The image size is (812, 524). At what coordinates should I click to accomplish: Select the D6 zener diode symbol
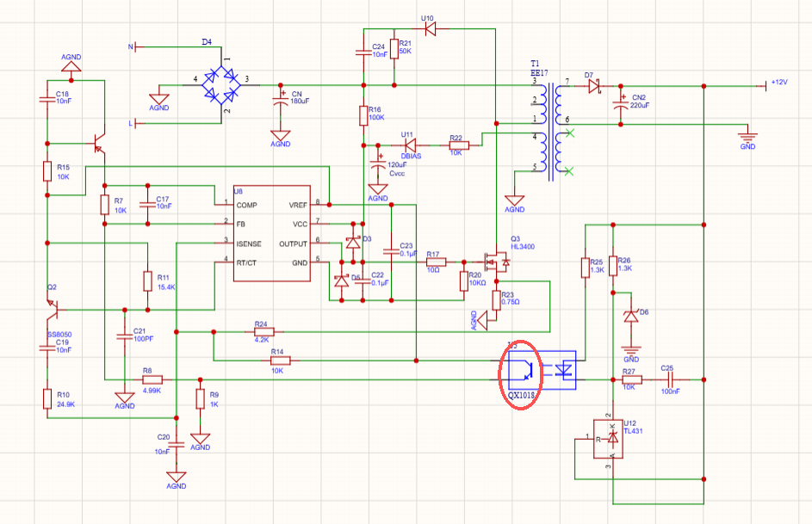click(631, 316)
